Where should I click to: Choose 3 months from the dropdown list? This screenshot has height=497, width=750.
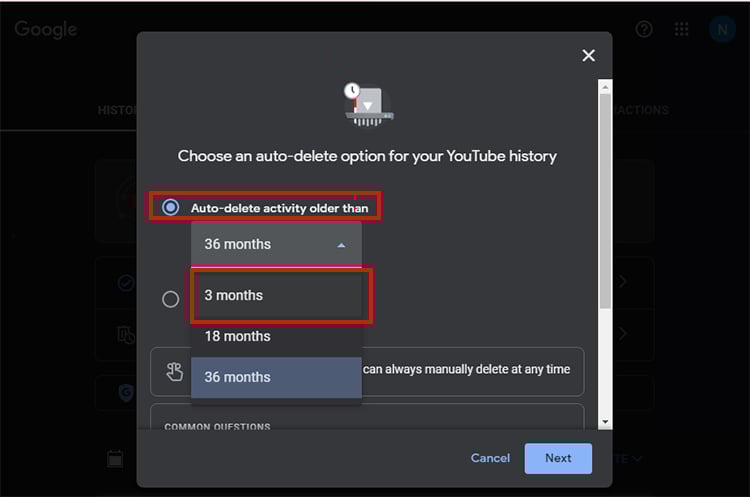click(276, 295)
